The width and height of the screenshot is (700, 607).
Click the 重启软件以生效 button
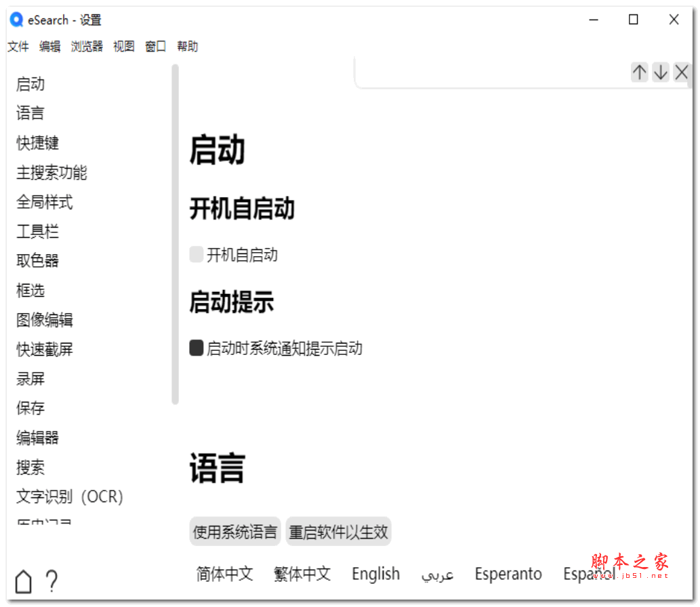pyautogui.click(x=339, y=531)
